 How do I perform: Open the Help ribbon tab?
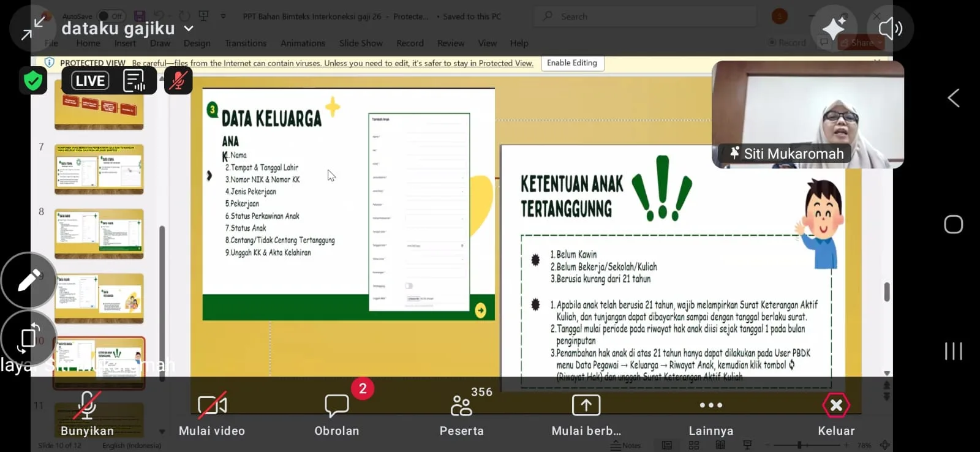[519, 43]
